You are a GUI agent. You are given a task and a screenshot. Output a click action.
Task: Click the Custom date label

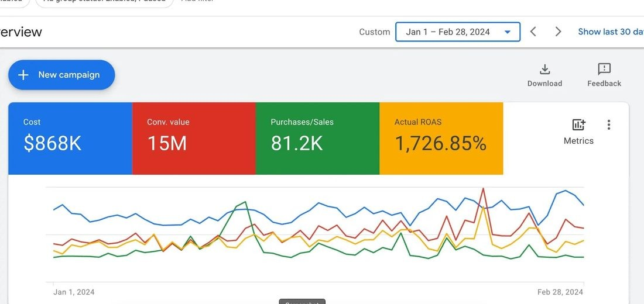[x=374, y=32]
